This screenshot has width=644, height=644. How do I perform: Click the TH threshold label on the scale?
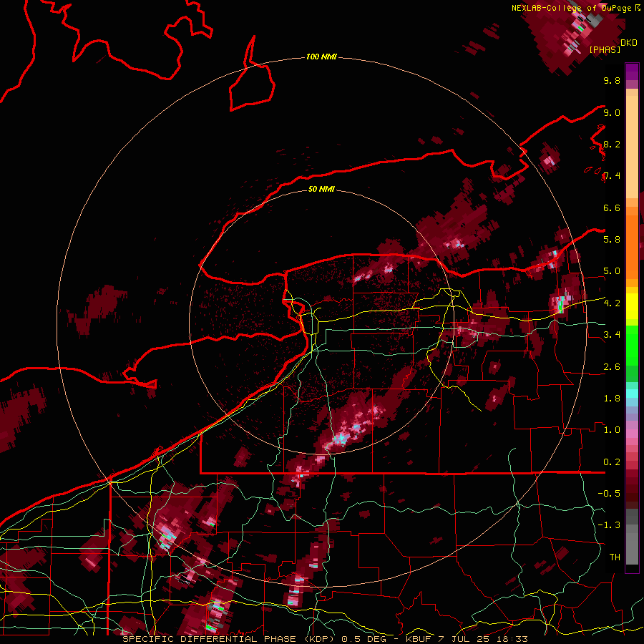point(615,557)
